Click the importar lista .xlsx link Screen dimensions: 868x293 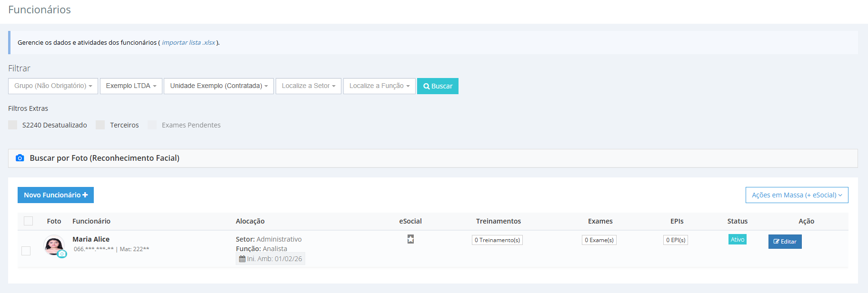(x=189, y=43)
